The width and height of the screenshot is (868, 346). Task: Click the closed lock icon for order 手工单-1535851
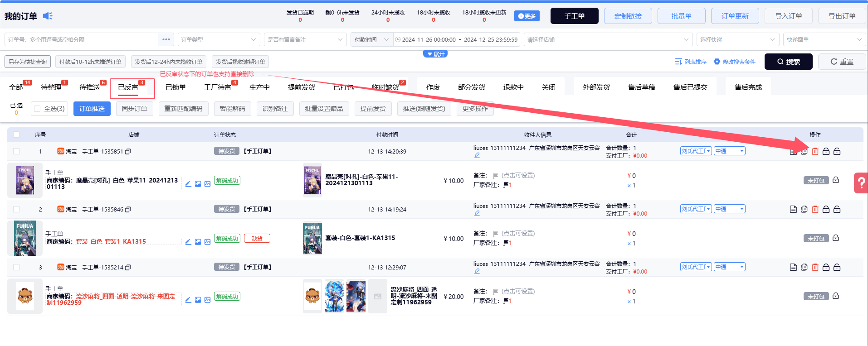click(x=826, y=151)
